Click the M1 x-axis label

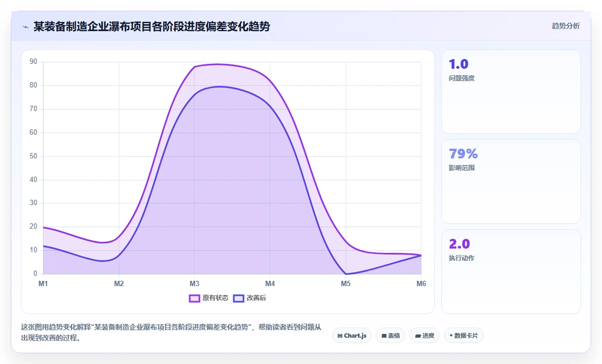pos(43,284)
